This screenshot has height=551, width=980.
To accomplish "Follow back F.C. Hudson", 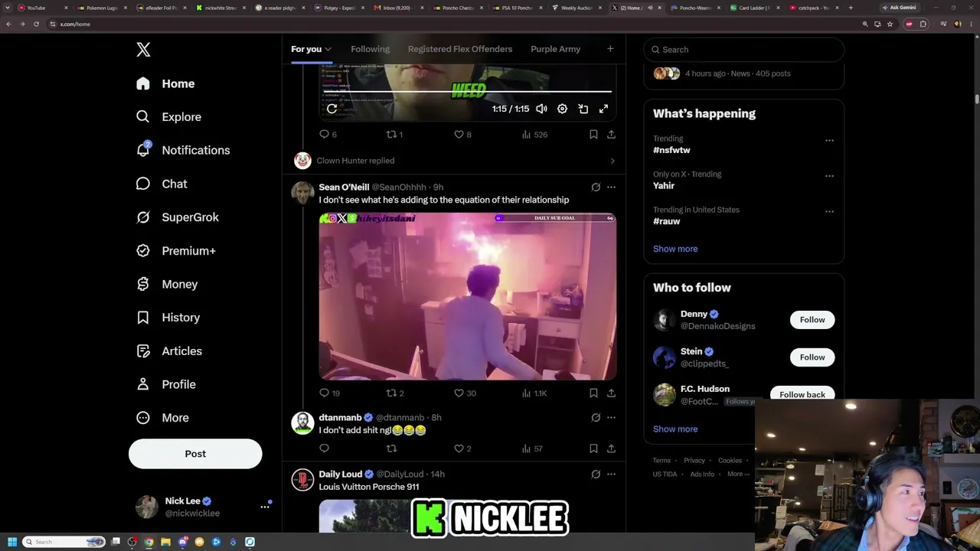I will coord(802,395).
